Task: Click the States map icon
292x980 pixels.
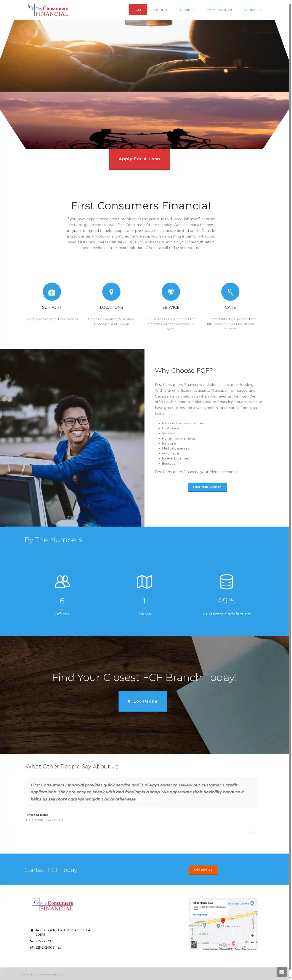Action: click(x=144, y=581)
